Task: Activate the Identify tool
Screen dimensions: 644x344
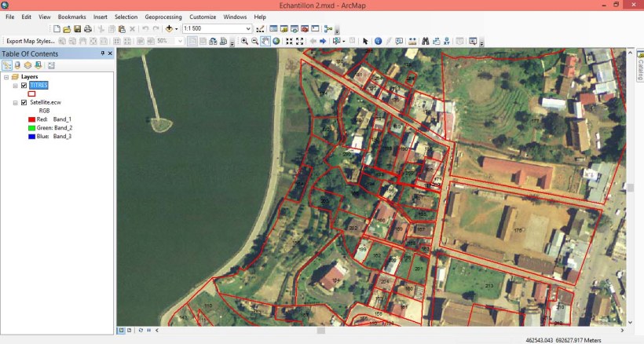Action: tap(379, 41)
